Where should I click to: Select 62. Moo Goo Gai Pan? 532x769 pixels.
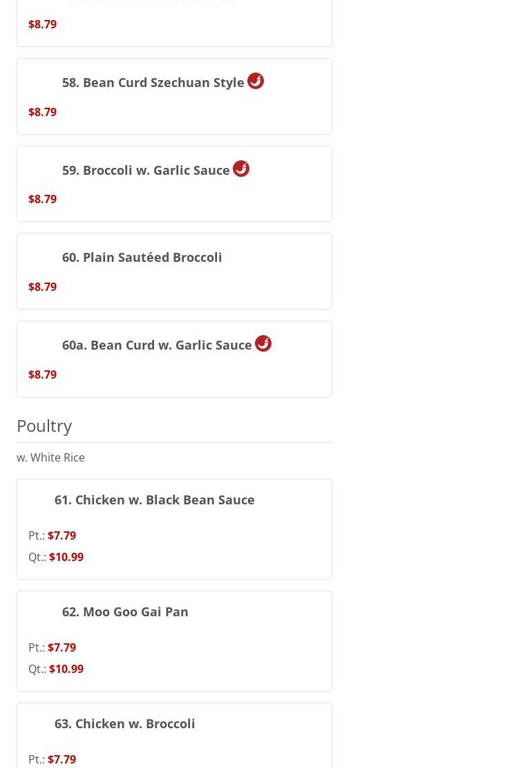click(x=125, y=612)
